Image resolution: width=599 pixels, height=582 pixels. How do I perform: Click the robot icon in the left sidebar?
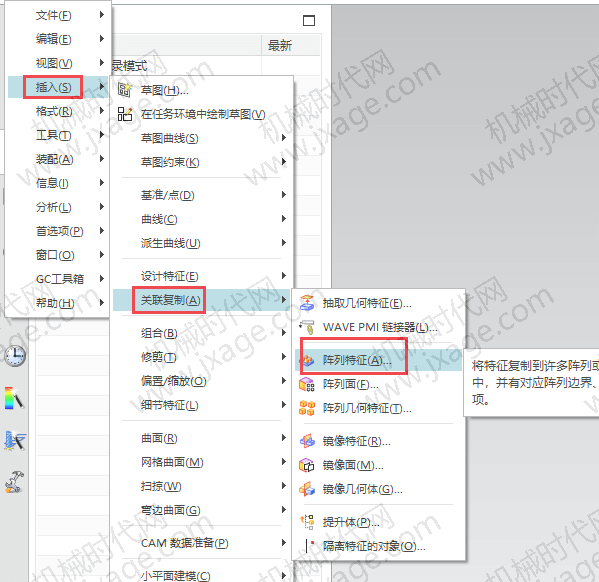(15, 481)
